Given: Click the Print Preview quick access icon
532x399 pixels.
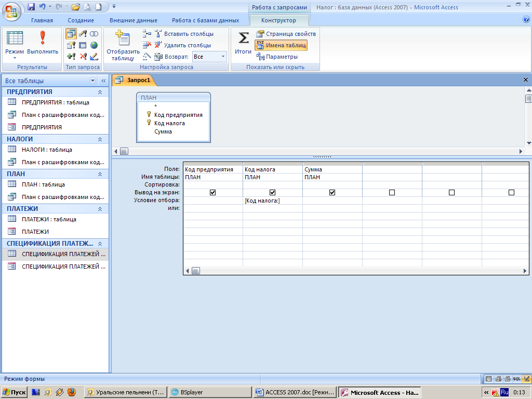Looking at the screenshot, I should pos(87,6).
